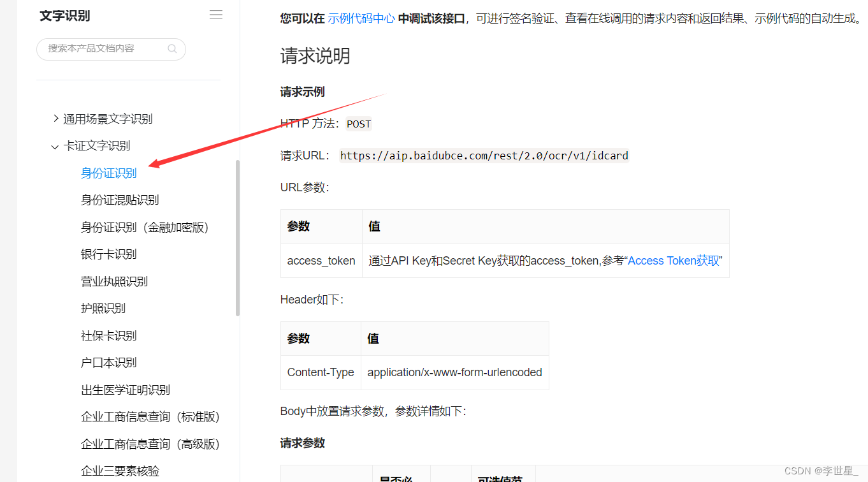This screenshot has height=482, width=868.
Task: Click the 请求参数 subheading
Action: click(303, 443)
